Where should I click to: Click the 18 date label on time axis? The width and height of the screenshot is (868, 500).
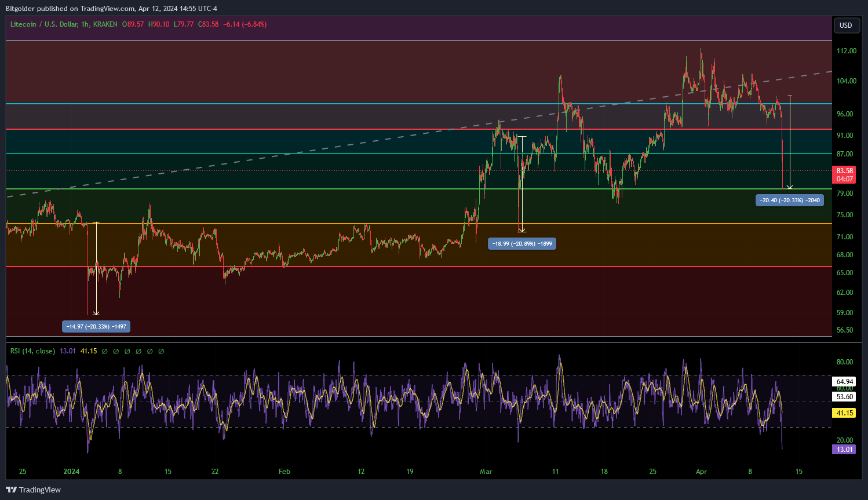click(x=604, y=472)
